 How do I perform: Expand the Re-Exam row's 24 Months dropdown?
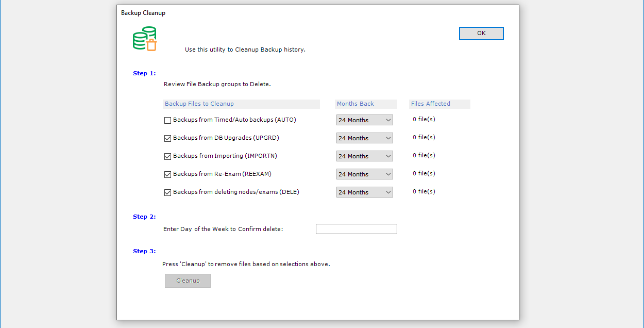(x=364, y=174)
